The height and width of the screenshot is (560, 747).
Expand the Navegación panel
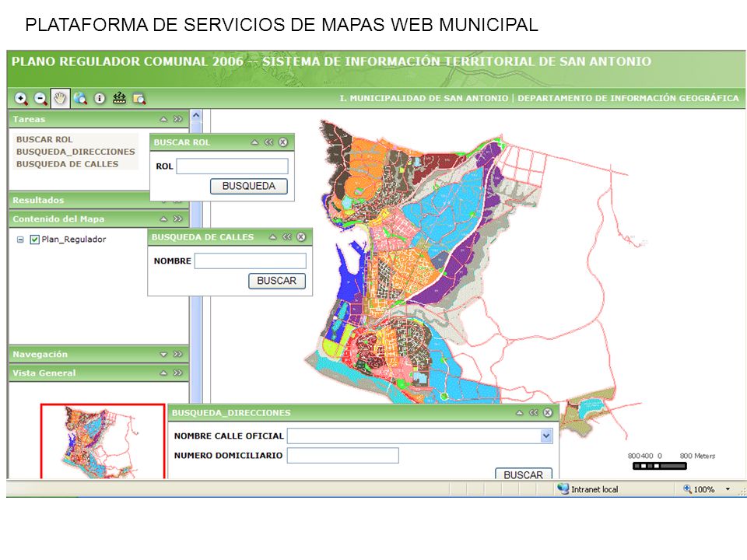163,355
